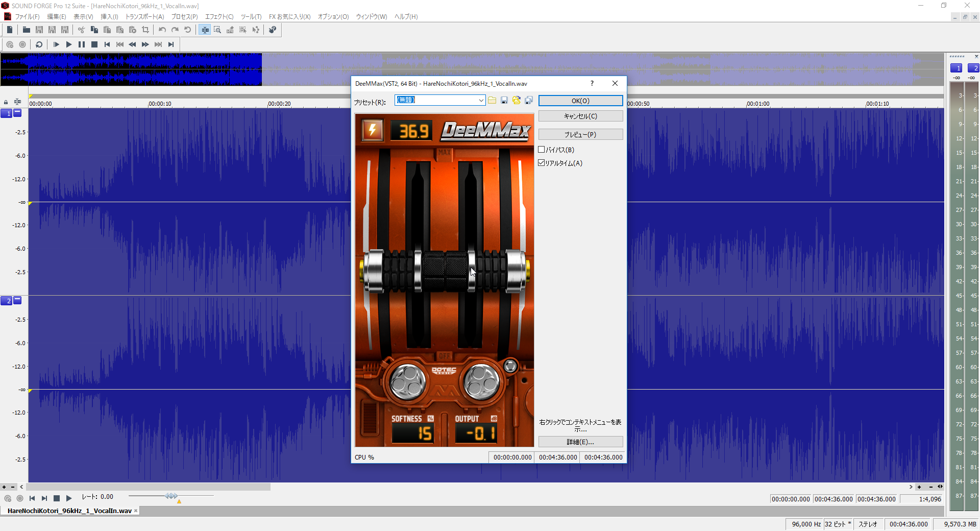Click Stop in the top transport toolbar
Viewport: 980px width, 531px height.
(94, 44)
